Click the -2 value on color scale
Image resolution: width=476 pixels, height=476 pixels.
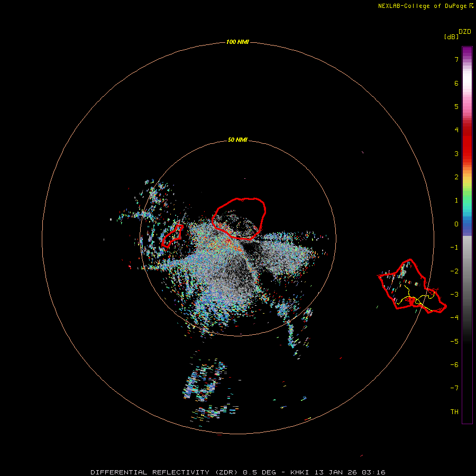coord(454,271)
